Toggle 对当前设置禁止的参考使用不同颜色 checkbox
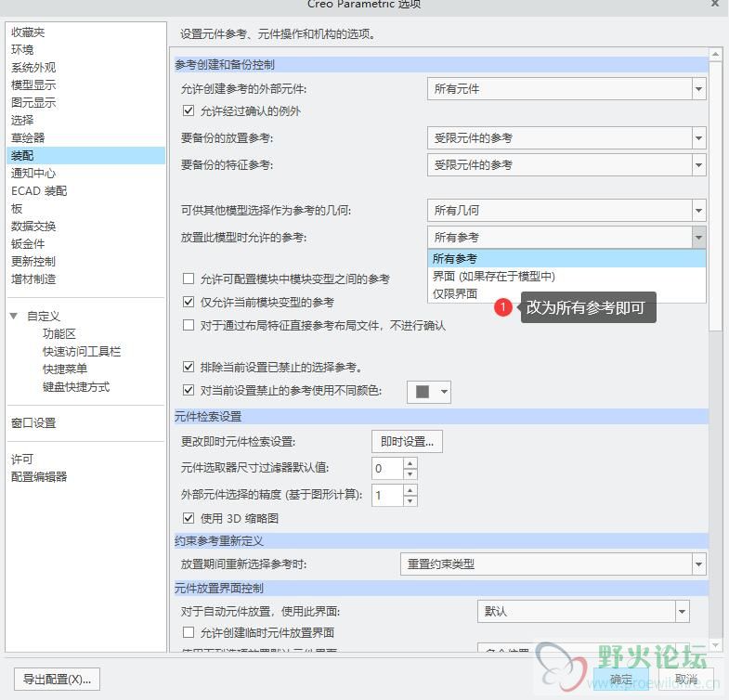Viewport: 729px width, 700px height. coord(189,390)
